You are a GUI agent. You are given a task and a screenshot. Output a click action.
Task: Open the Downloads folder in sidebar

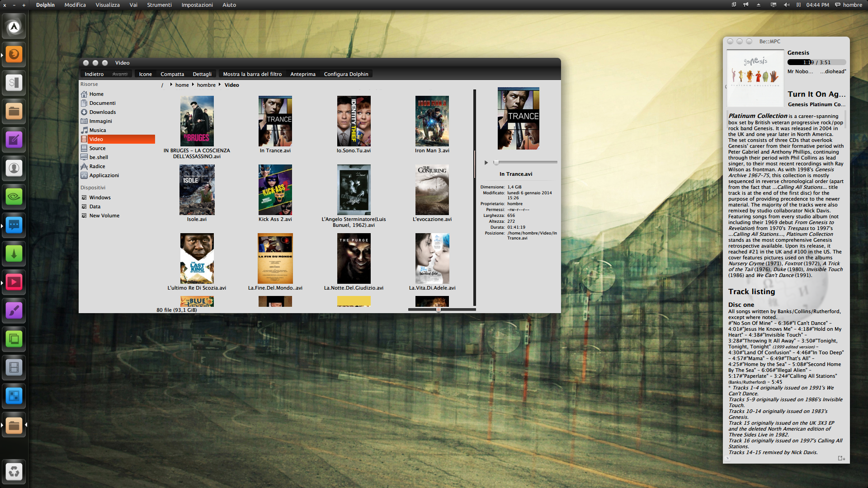102,112
